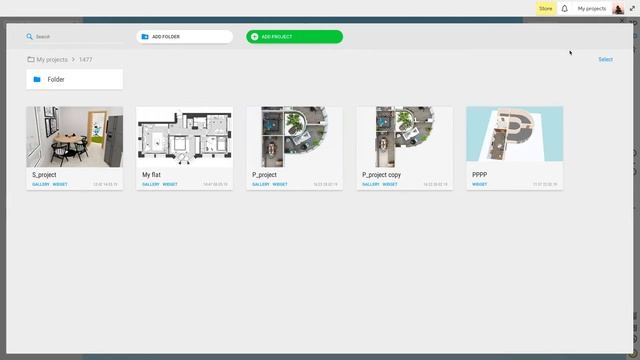The height and width of the screenshot is (360, 640).
Task: Click the folder icon beside My projects breadcrumb
Action: (x=31, y=60)
